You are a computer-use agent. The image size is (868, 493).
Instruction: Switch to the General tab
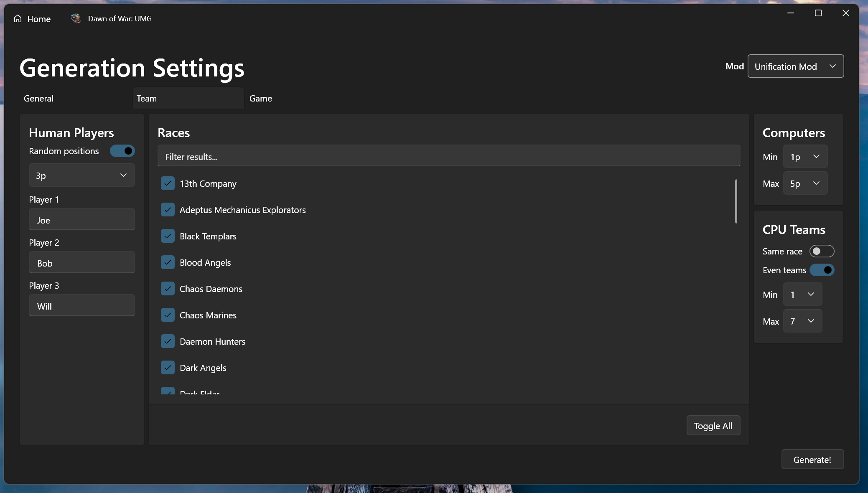(x=39, y=99)
